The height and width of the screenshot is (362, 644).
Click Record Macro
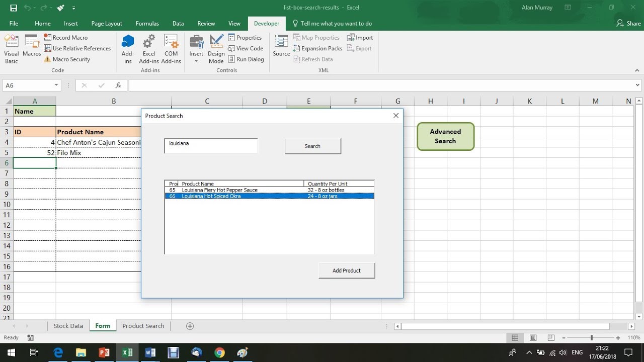pos(66,38)
